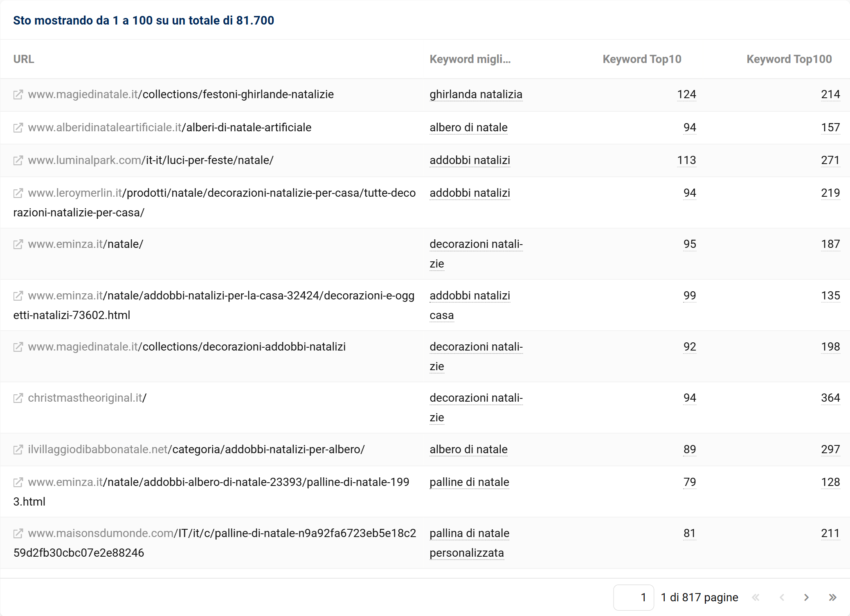Sort by Keyword Top100 column header
The image size is (850, 616).
(789, 59)
